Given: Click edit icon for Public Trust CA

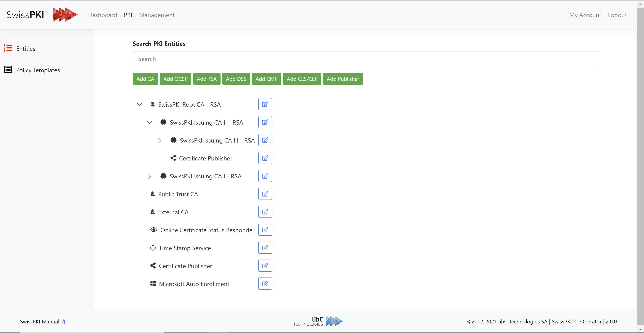Looking at the screenshot, I should point(265,194).
